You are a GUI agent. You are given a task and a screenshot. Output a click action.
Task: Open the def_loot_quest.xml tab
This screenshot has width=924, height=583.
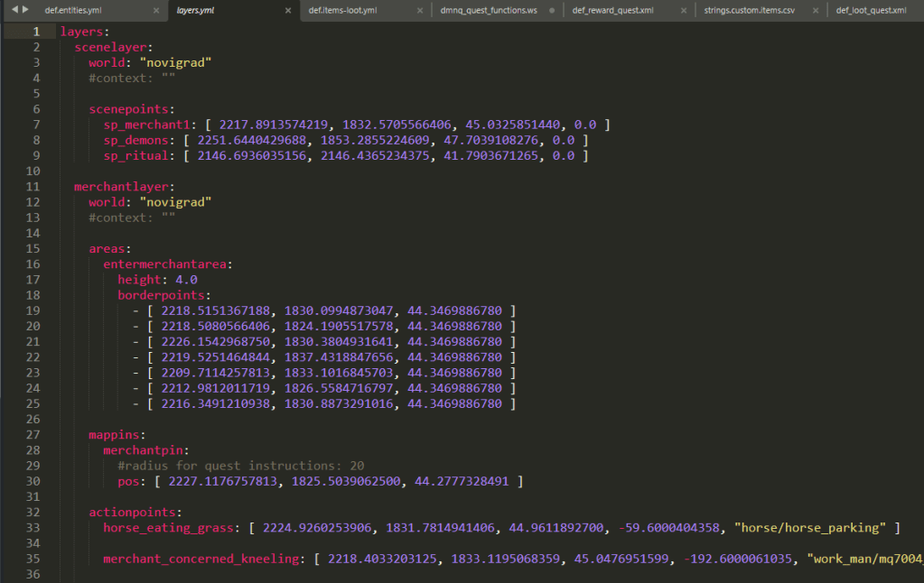870,11
